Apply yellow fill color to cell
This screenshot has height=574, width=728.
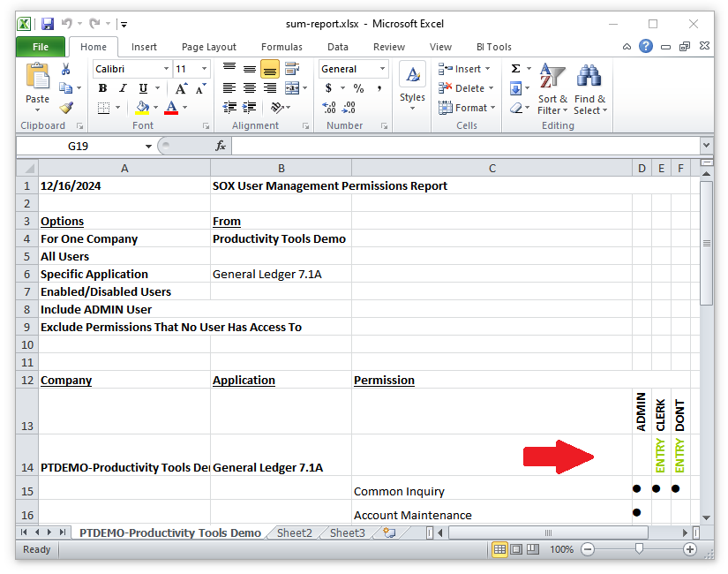(143, 108)
